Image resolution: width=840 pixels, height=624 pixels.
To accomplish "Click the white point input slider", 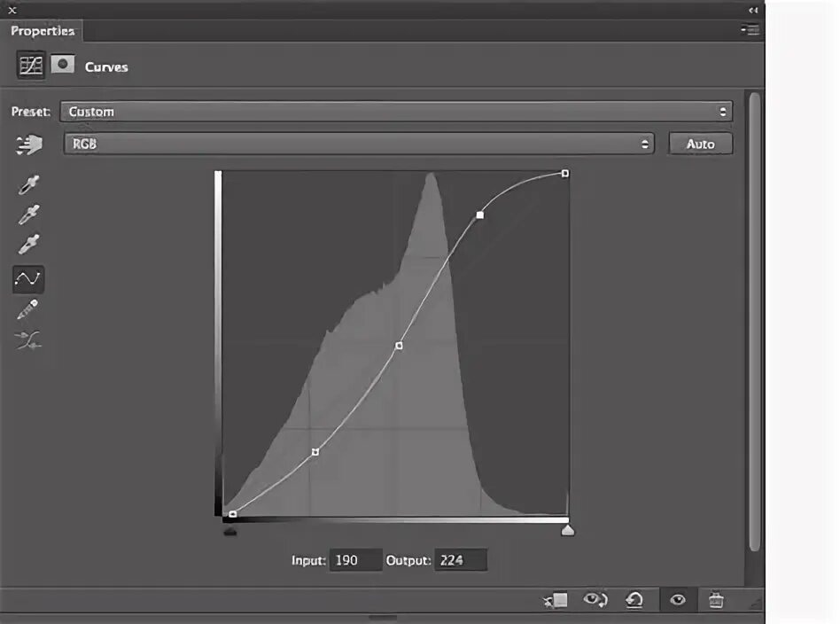I will 567,530.
